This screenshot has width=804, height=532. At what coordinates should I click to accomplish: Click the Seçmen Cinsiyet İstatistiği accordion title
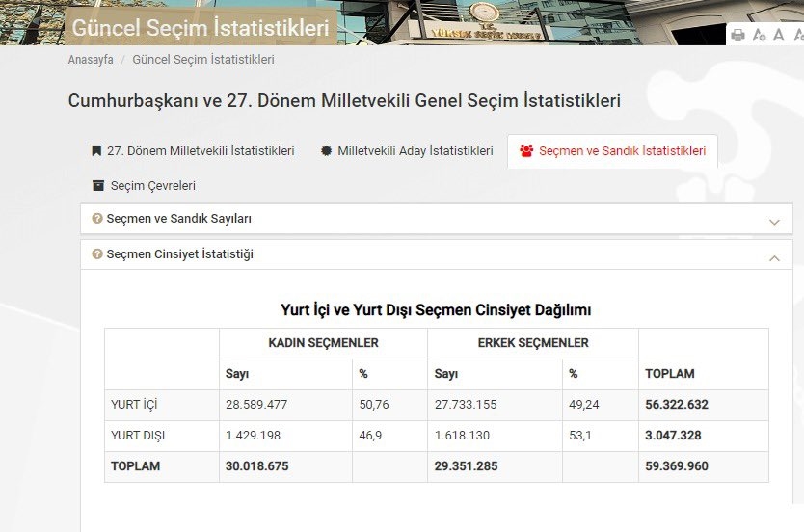click(180, 254)
